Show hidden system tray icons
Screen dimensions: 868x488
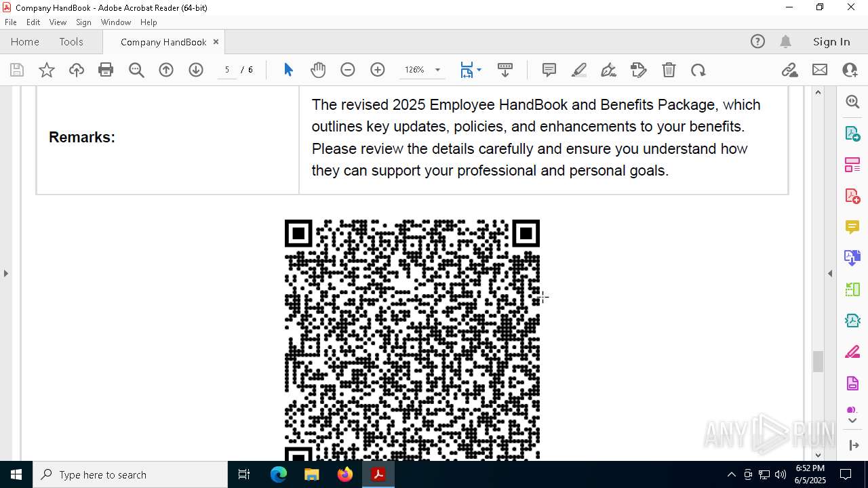click(731, 474)
